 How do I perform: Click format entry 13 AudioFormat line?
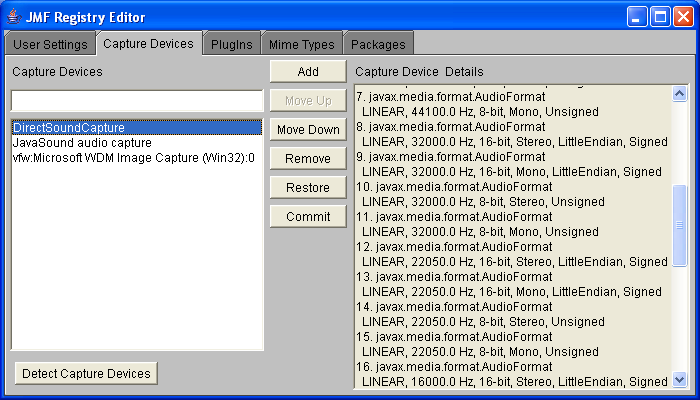click(x=454, y=276)
